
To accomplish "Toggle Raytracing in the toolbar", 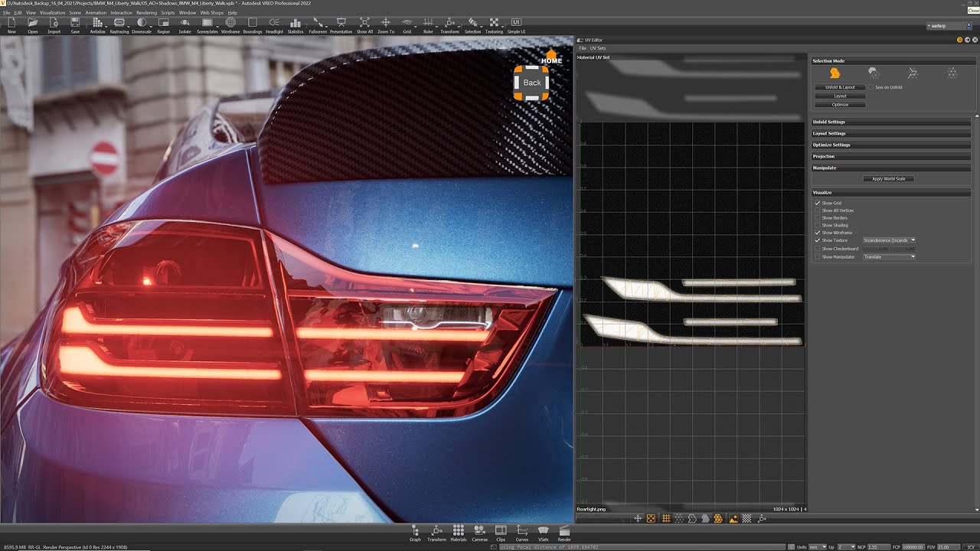I will (119, 26).
